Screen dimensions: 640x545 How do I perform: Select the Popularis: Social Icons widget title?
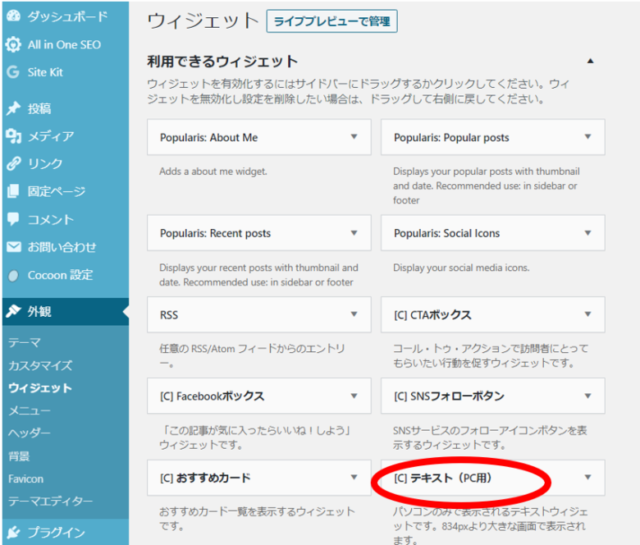coord(447,233)
